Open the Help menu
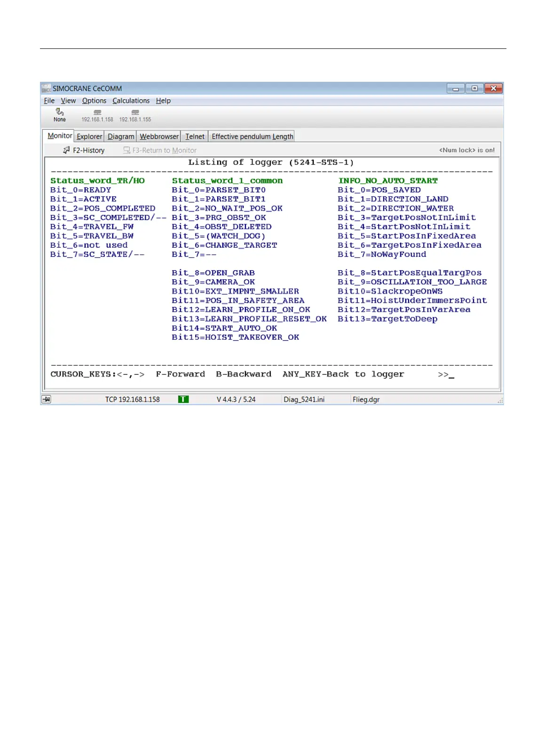This screenshot has width=560, height=746. pyautogui.click(x=163, y=101)
